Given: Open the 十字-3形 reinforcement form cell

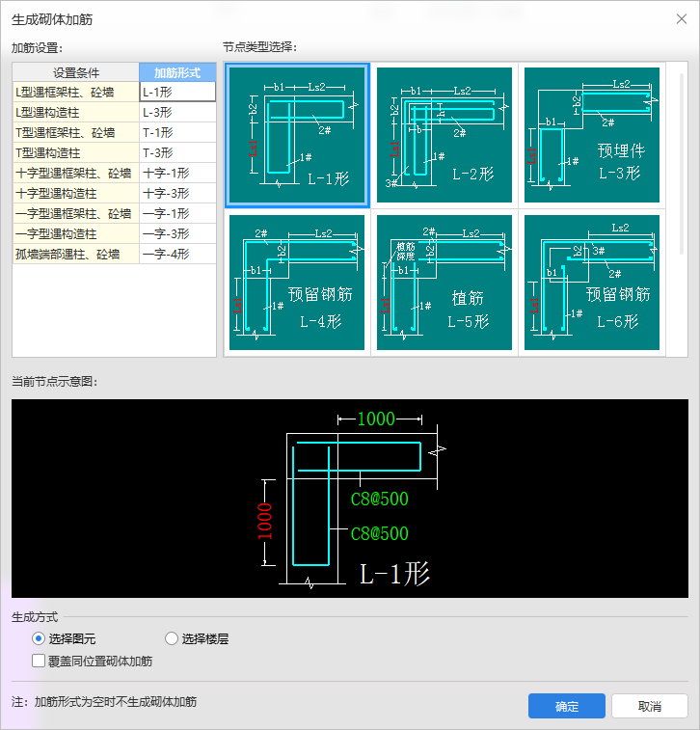Looking at the screenshot, I should (x=177, y=193).
